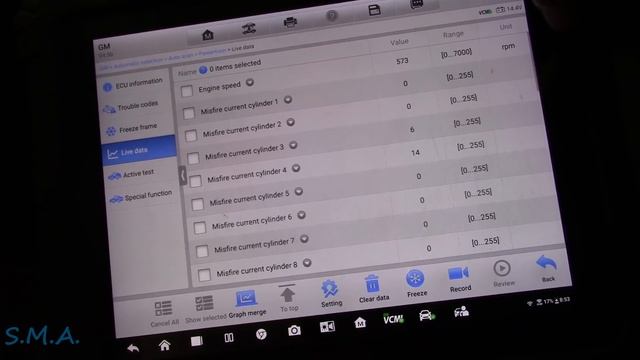
Task: Tap the Print icon in top toolbar
Action: point(290,22)
